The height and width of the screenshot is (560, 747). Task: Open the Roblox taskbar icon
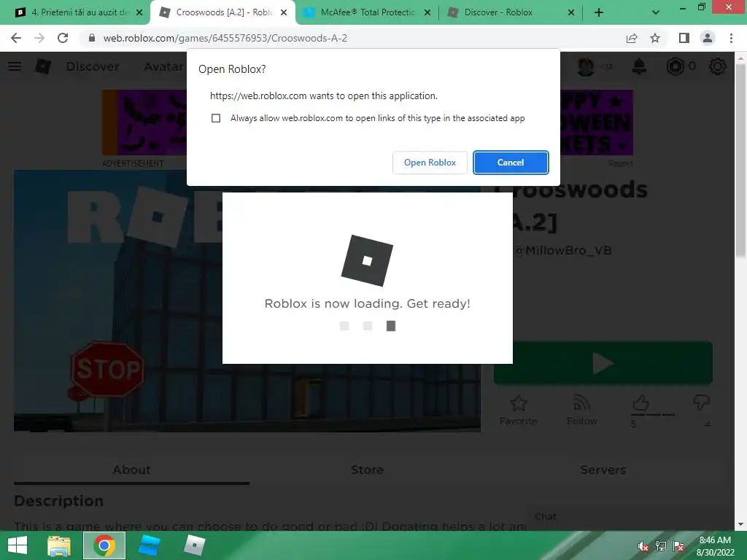[194, 545]
